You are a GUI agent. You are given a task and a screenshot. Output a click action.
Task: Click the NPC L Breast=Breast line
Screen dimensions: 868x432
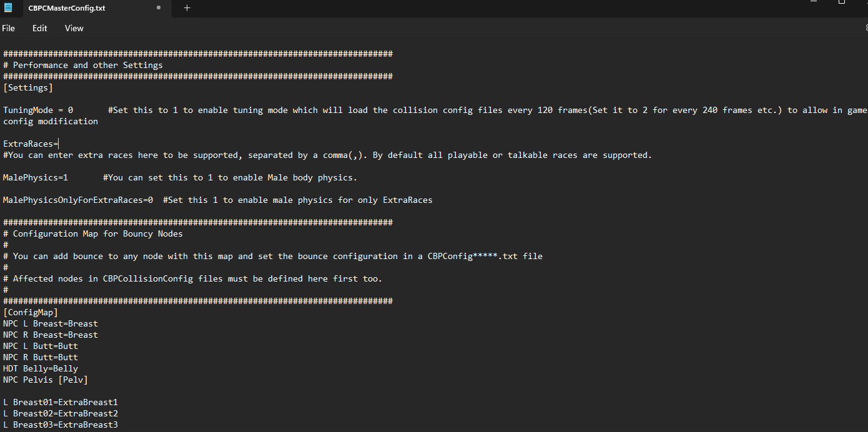pyautogui.click(x=51, y=323)
